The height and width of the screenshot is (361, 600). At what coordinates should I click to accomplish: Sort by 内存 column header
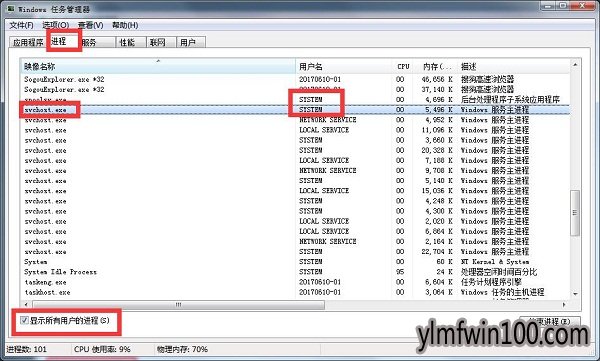(435, 66)
